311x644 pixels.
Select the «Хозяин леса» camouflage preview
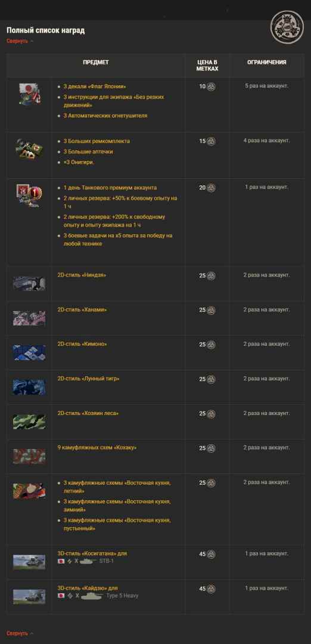pyautogui.click(x=29, y=422)
